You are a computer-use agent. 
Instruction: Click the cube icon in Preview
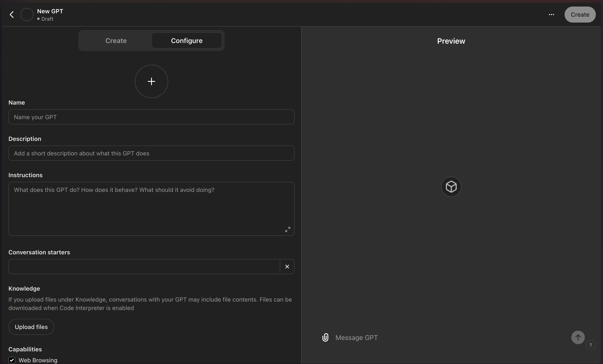click(451, 187)
